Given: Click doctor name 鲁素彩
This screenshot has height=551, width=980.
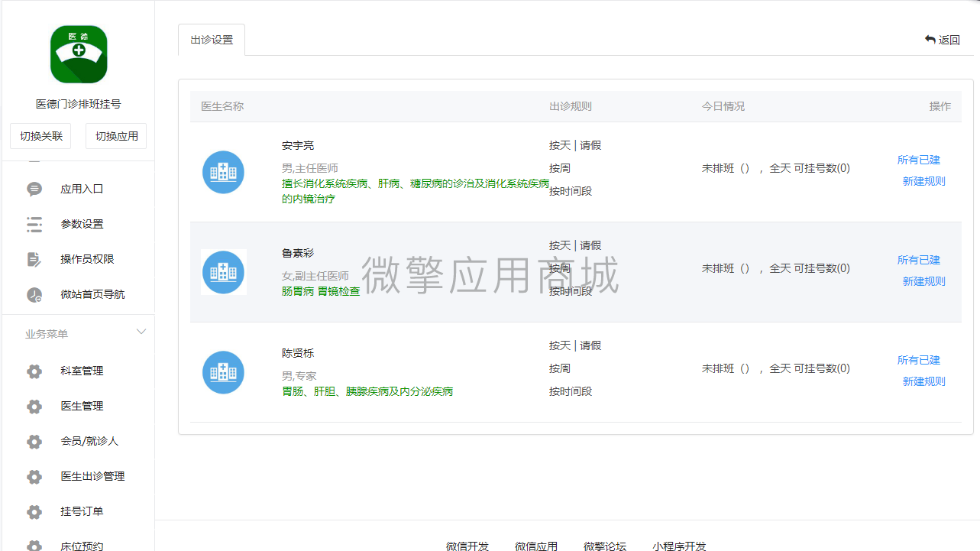Looking at the screenshot, I should [x=298, y=253].
